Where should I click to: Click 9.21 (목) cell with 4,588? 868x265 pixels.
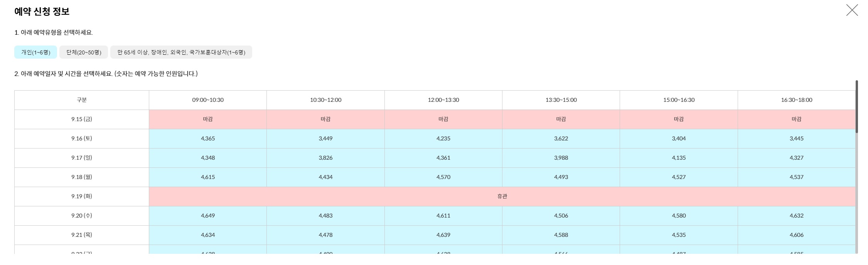coord(561,235)
